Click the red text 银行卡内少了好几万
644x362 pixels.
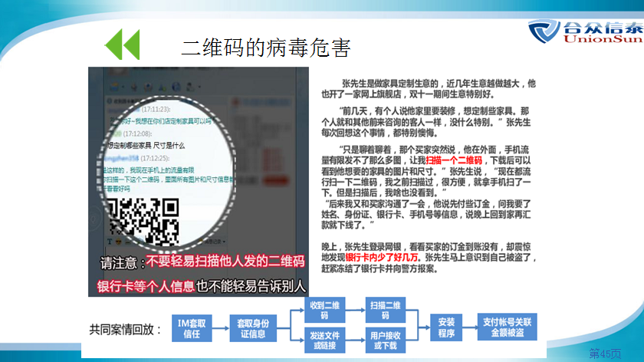[382, 258]
